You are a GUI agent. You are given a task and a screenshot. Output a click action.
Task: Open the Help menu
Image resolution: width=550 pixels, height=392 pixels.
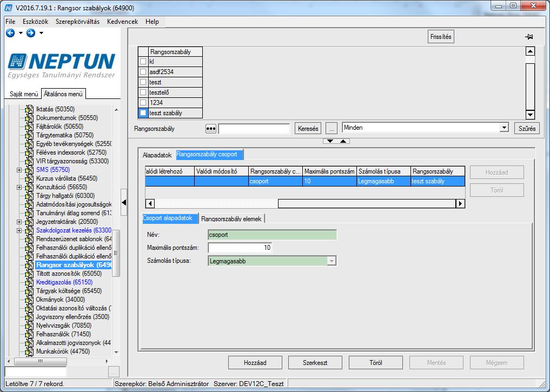click(x=152, y=22)
